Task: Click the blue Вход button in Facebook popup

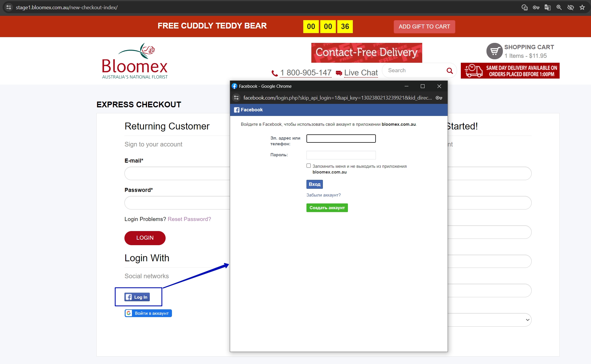Action: click(x=315, y=184)
